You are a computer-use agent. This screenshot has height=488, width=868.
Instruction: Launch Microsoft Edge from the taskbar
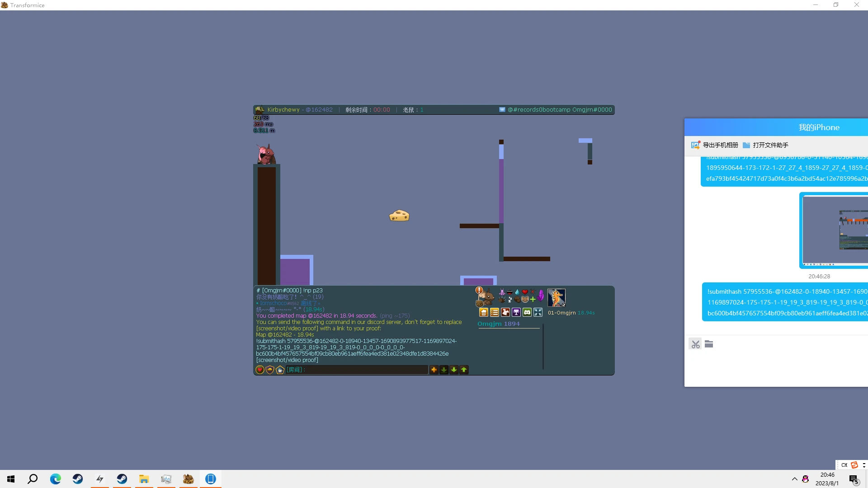tap(55, 479)
